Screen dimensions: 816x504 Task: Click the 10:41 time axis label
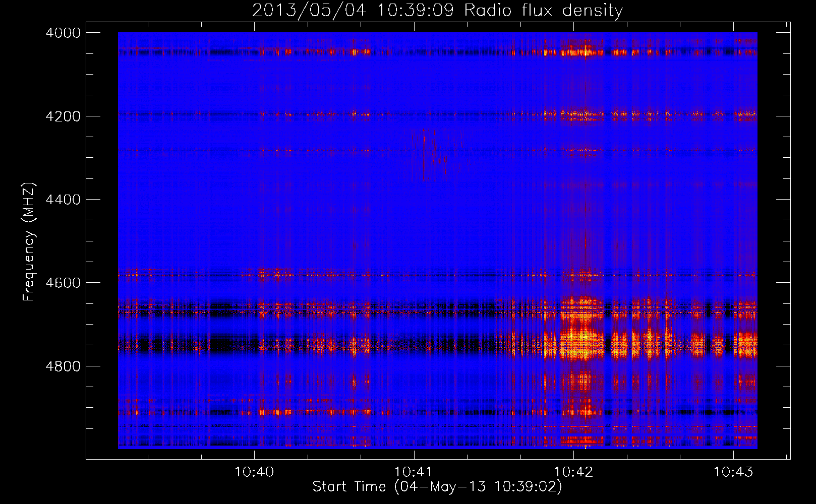pos(414,472)
